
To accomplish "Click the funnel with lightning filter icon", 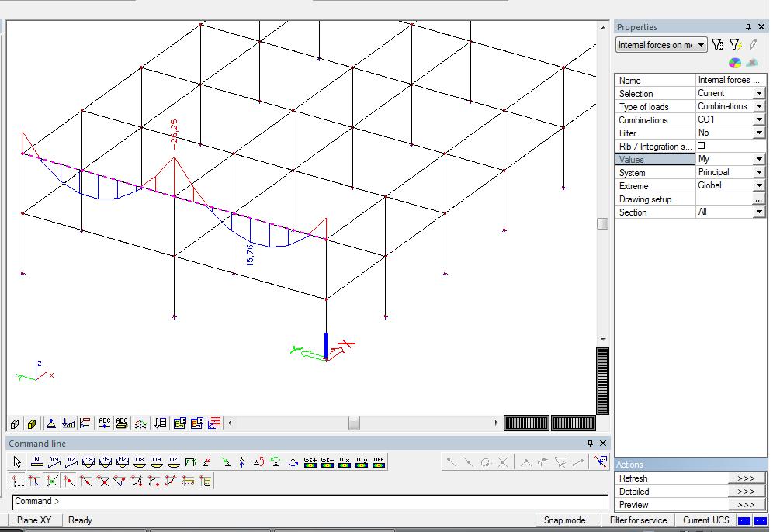I will coord(735,45).
